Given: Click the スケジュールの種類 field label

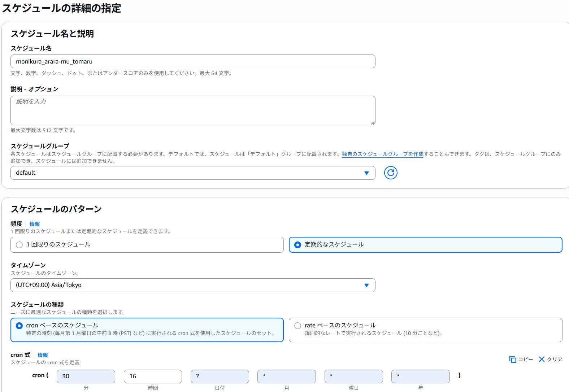Looking at the screenshot, I should (37, 305).
